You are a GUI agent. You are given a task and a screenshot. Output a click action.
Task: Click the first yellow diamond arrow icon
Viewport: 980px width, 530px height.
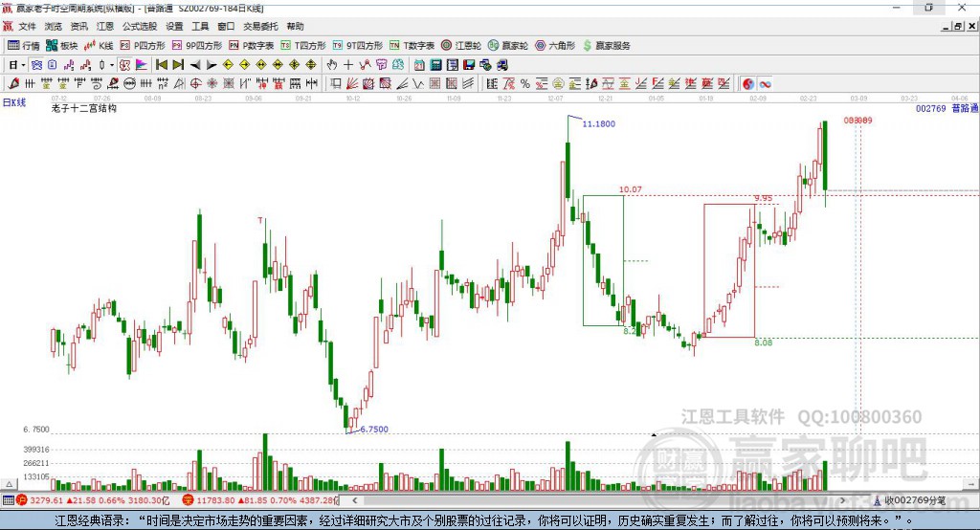pyautogui.click(x=228, y=65)
